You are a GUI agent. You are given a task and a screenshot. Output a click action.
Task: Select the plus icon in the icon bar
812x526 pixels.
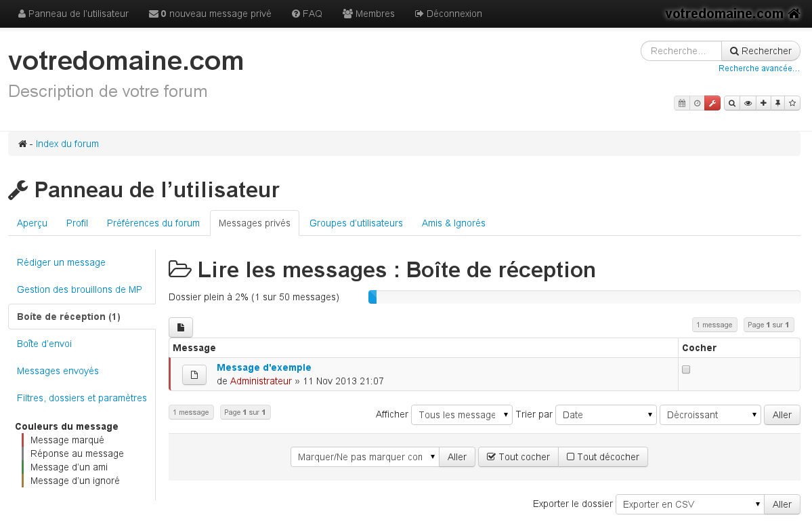pos(763,103)
